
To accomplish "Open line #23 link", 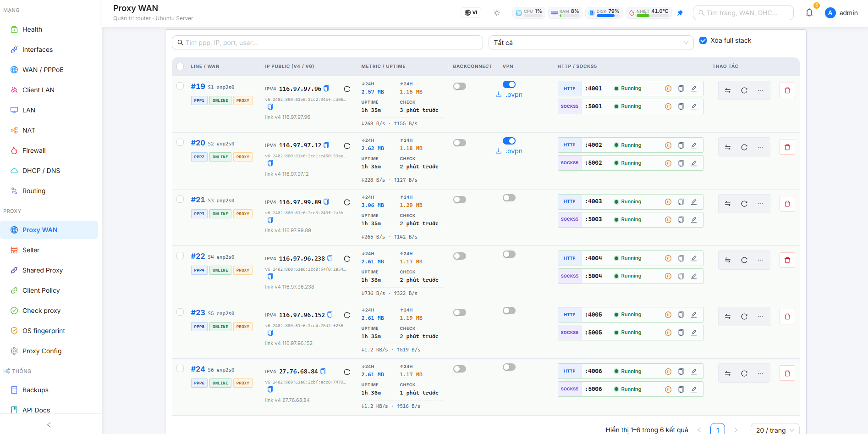I will click(198, 313).
